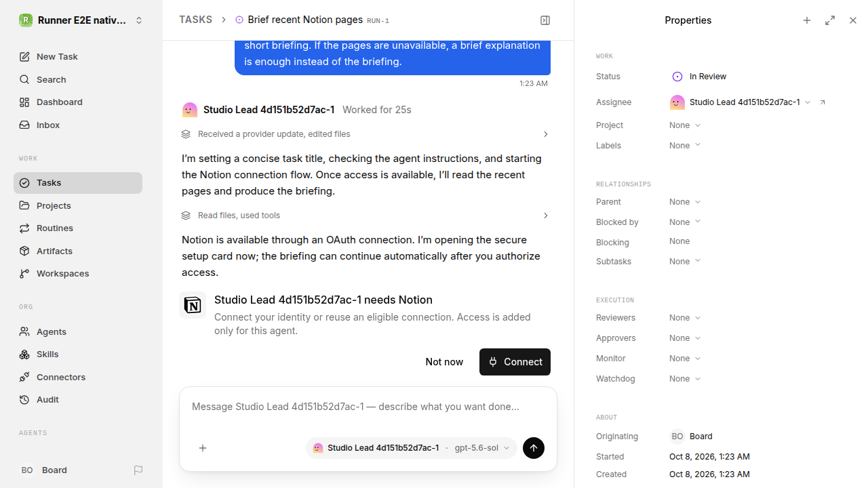Click the Not now button

click(444, 362)
